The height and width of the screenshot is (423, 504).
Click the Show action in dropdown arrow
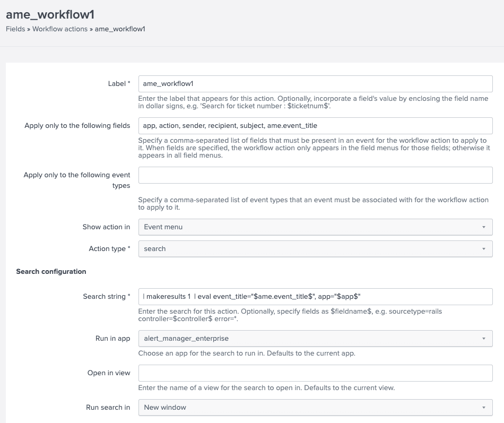coord(483,227)
